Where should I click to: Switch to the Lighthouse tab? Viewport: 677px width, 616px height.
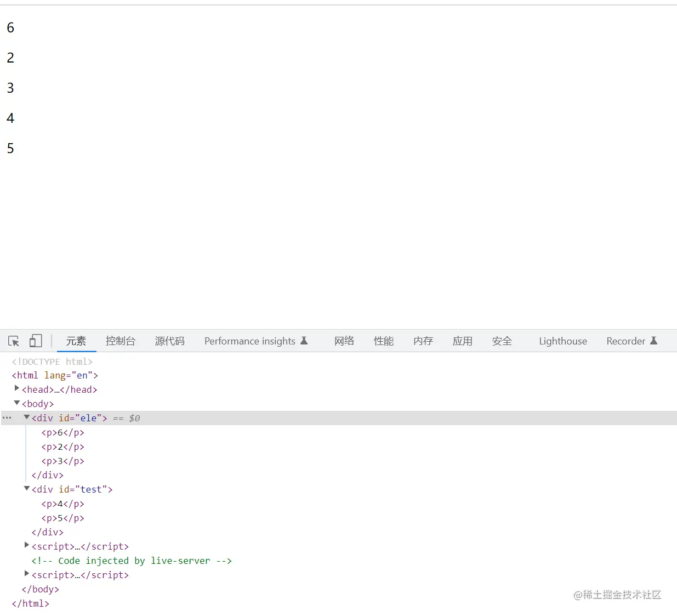(563, 341)
